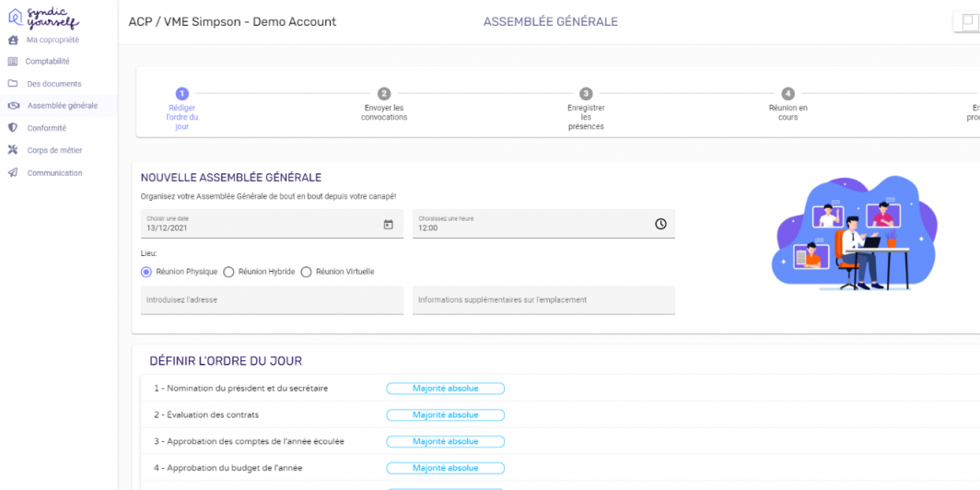
Task: Click the Introduisez l'adresse field
Action: tap(272, 300)
